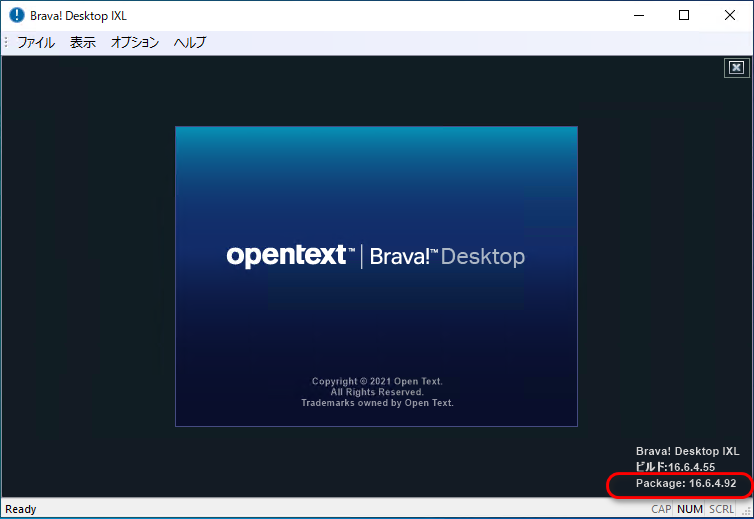Click the menu bar gripper handle
754x519 pixels.
pos(6,42)
